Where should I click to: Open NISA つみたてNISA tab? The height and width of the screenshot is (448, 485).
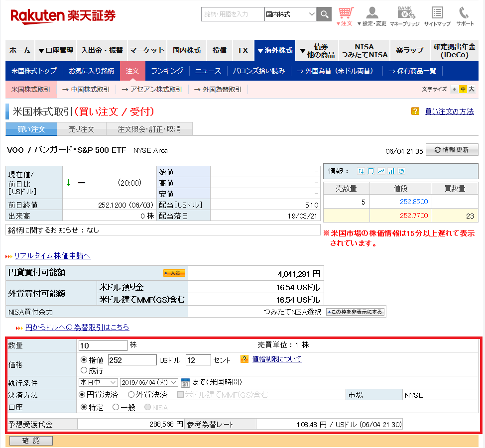coord(364,50)
